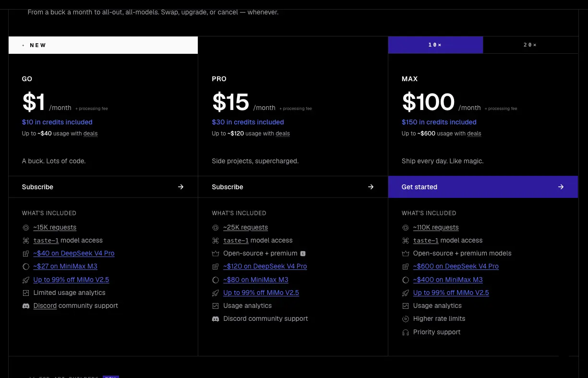Viewport: 588px width, 378px height.
Task: Open ~$40 on DeepSeek V4 Pro link
Action: click(x=74, y=253)
